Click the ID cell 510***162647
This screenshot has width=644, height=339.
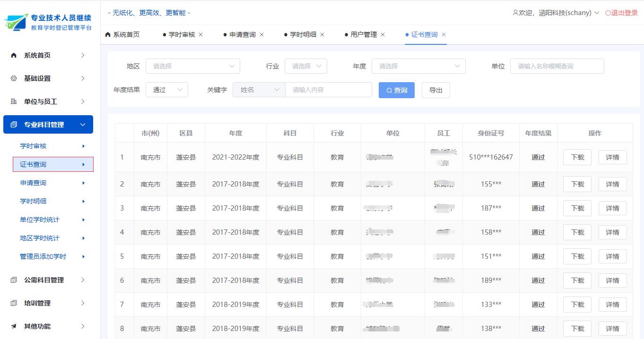[491, 157]
